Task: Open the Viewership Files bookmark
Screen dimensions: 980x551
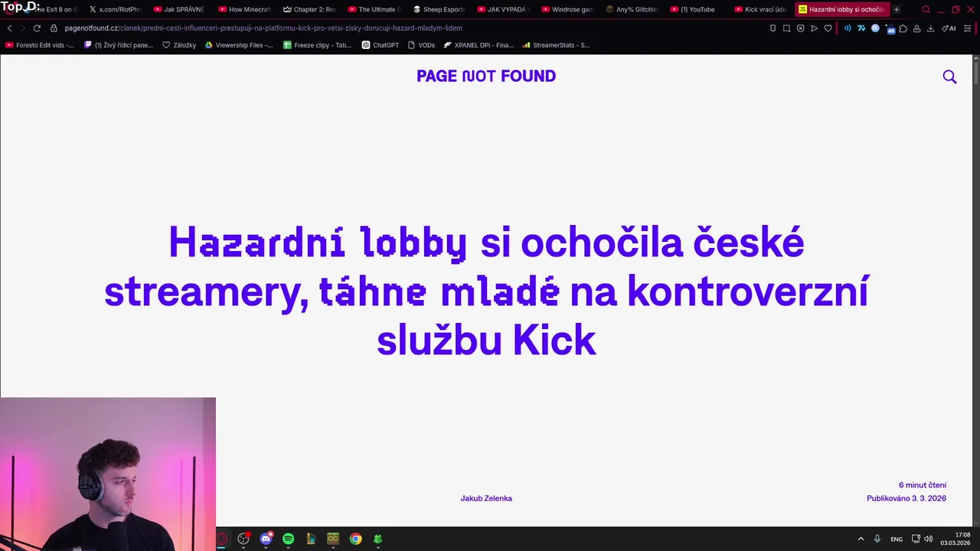Action: point(239,45)
